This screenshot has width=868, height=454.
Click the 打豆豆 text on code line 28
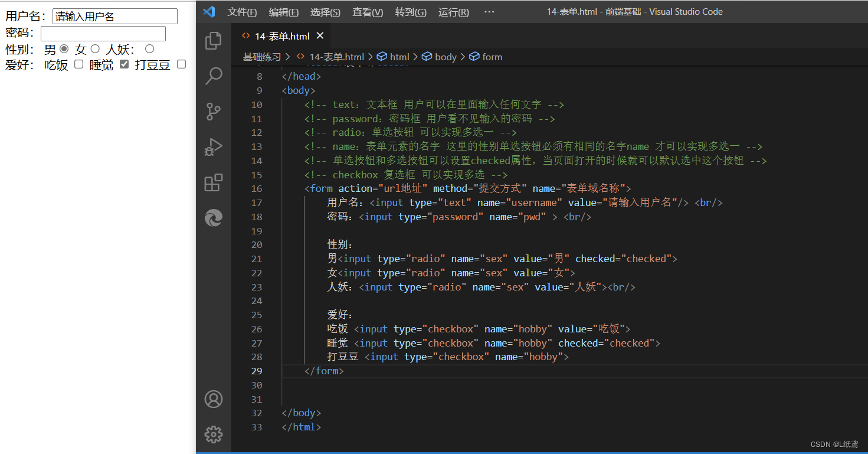click(x=343, y=357)
